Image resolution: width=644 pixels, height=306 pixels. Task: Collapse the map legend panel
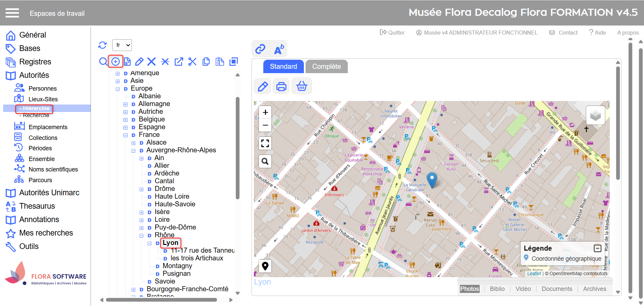[x=597, y=248]
